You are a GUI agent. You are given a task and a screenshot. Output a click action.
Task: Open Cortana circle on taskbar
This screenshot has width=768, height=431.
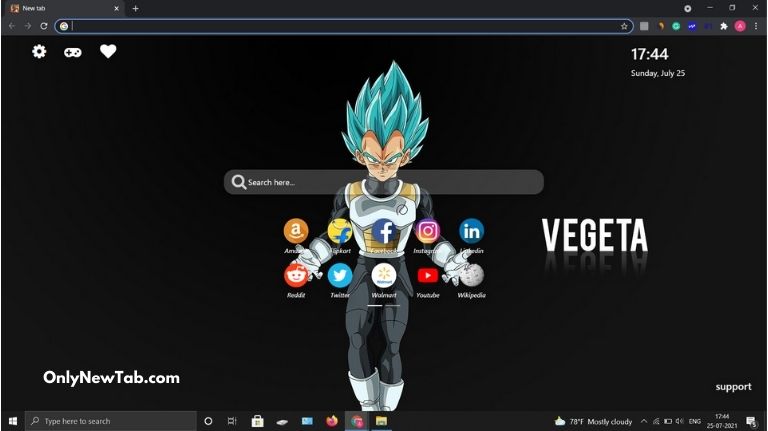tap(208, 421)
